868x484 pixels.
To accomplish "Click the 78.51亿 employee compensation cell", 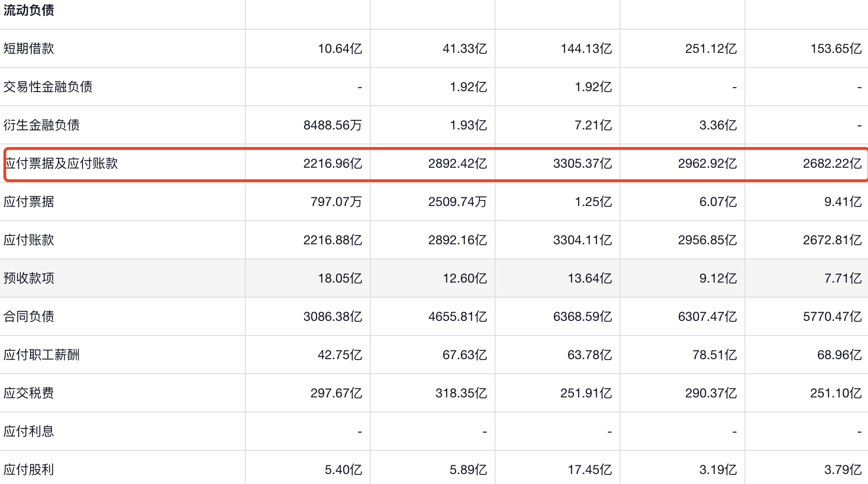I will (x=714, y=355).
